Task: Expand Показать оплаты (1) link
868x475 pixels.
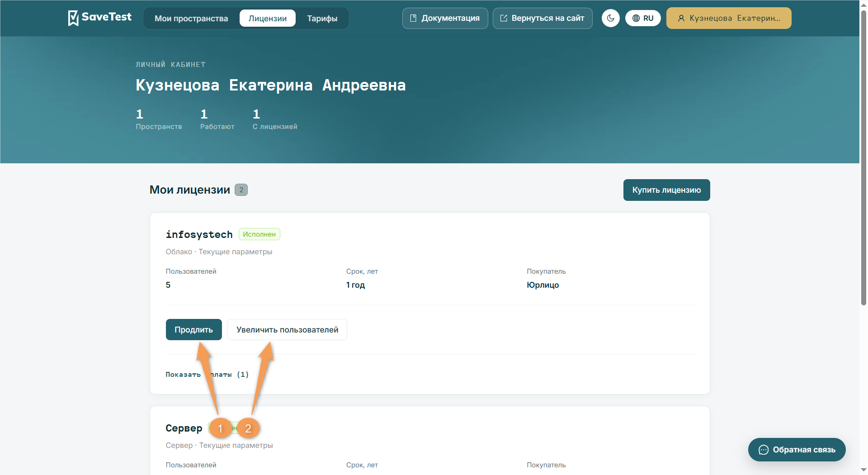Action: click(x=207, y=374)
